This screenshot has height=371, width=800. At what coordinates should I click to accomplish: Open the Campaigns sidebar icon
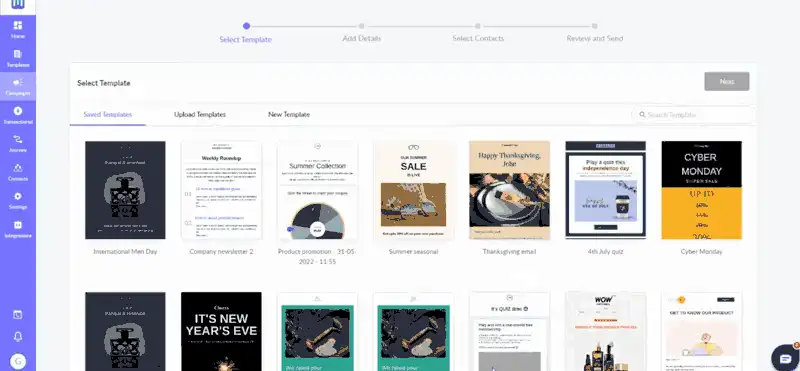tap(18, 87)
